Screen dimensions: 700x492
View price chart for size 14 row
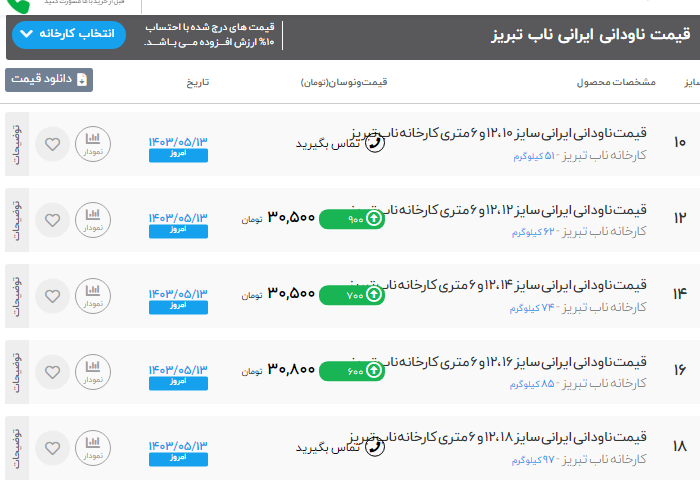point(92,295)
